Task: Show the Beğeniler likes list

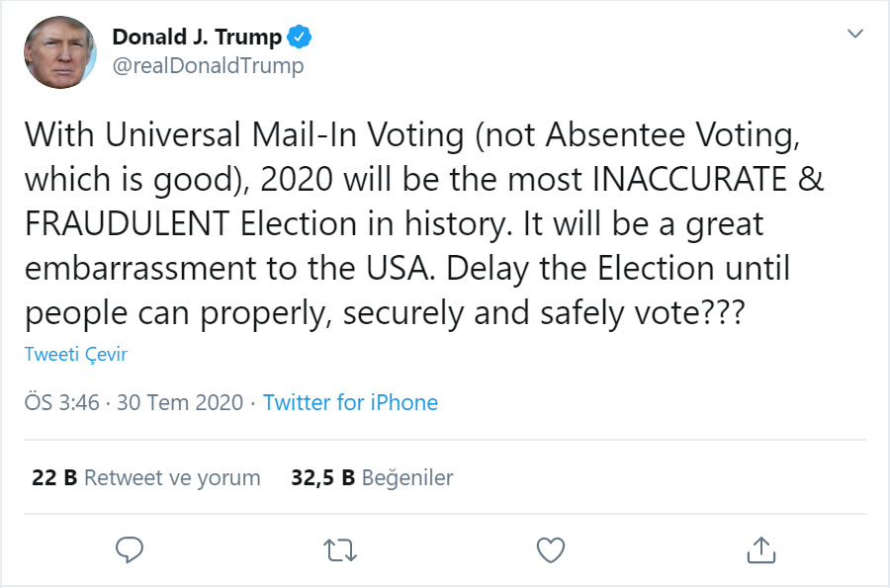Action: tap(407, 478)
